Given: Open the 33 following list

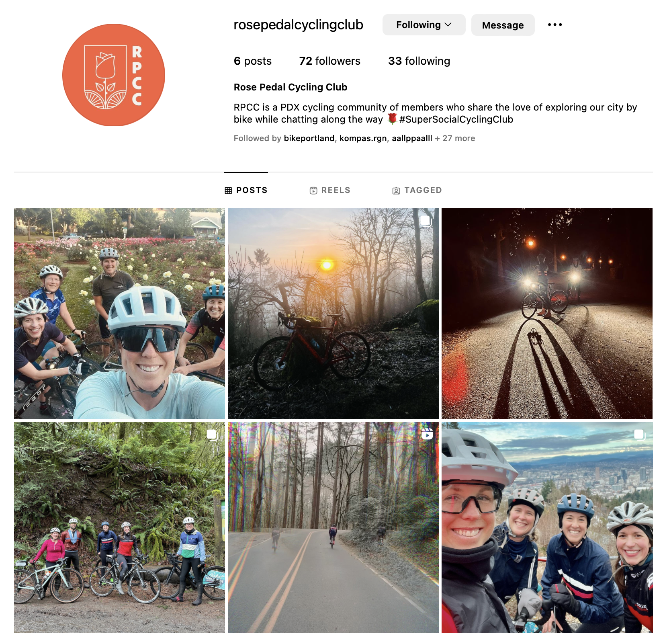Looking at the screenshot, I should coord(419,61).
